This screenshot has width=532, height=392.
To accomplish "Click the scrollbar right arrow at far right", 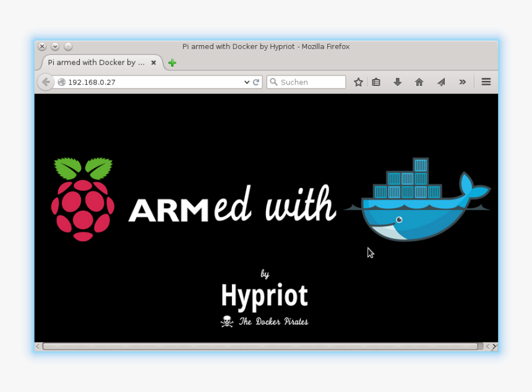I will pyautogui.click(x=495, y=346).
